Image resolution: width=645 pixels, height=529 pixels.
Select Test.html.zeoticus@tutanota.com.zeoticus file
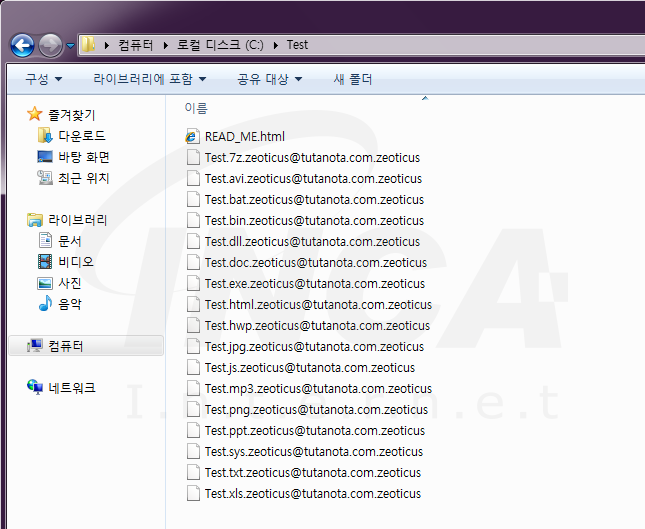pyautogui.click(x=318, y=304)
